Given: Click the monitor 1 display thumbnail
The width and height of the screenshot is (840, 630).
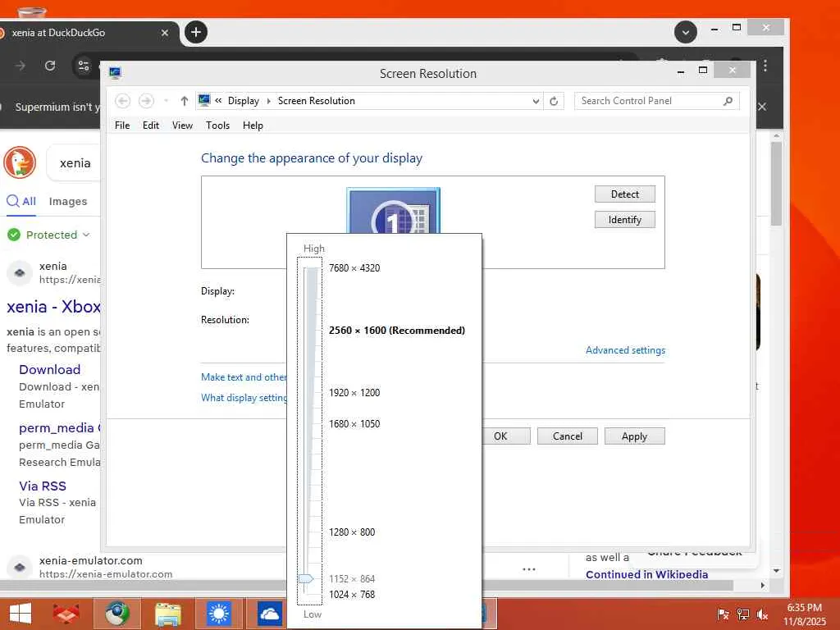Looking at the screenshot, I should coord(393,211).
